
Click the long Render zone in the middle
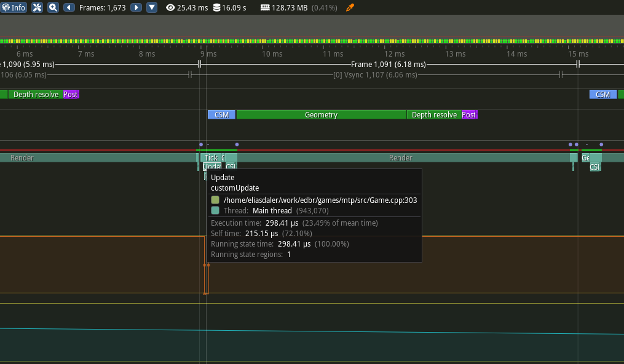(x=401, y=158)
